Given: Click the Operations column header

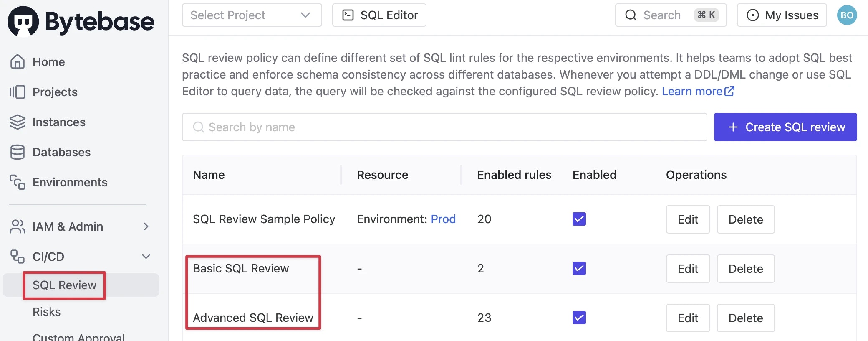Looking at the screenshot, I should 696,175.
